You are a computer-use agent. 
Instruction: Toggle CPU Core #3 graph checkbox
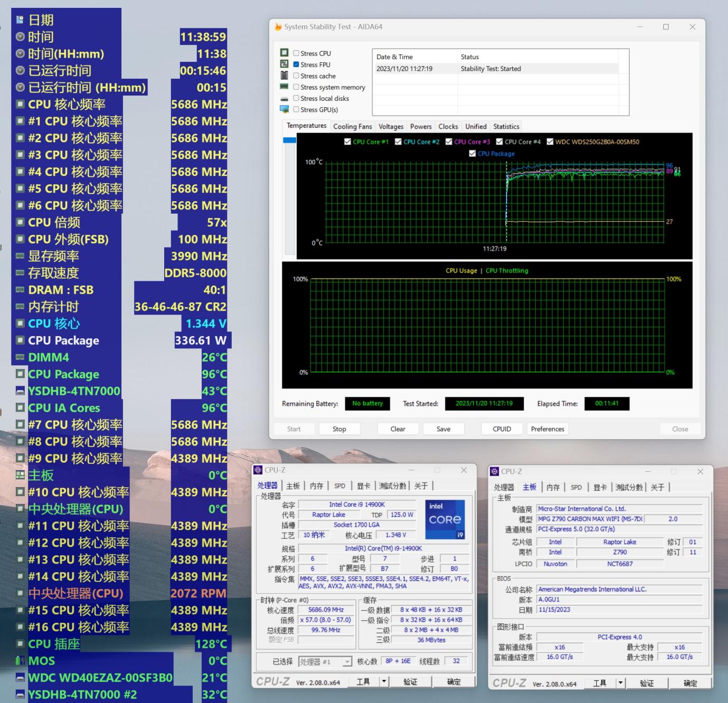point(449,141)
